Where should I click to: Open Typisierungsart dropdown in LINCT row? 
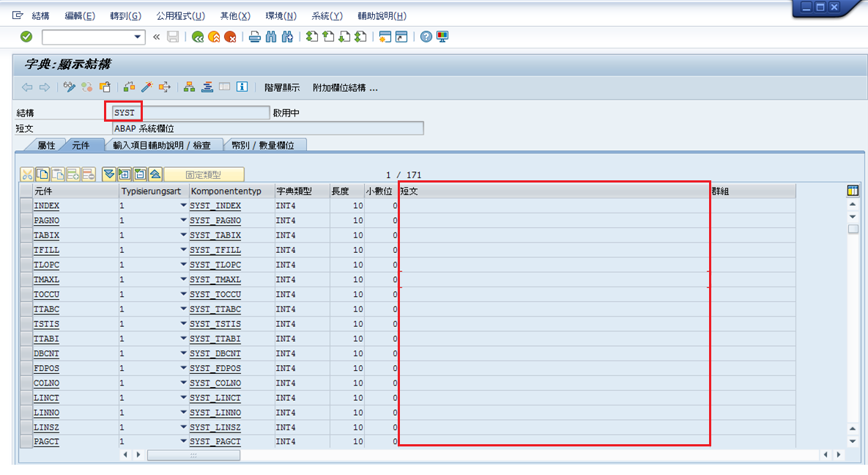183,397
